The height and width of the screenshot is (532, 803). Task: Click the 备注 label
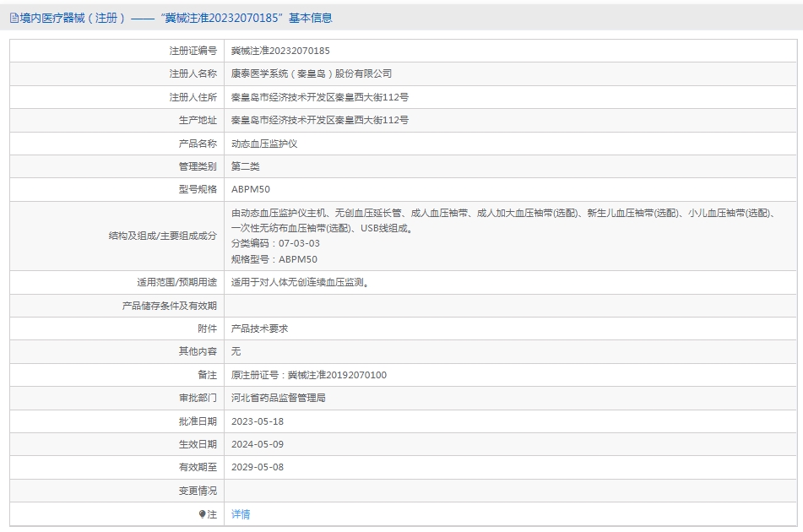coord(208,375)
